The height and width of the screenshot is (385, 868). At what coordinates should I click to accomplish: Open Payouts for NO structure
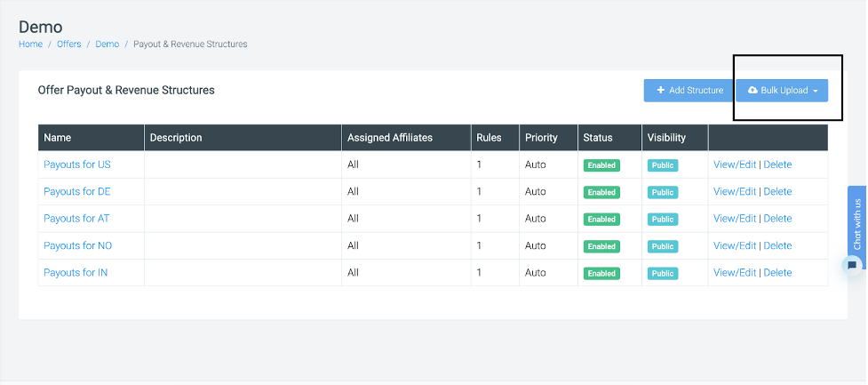[x=77, y=245]
